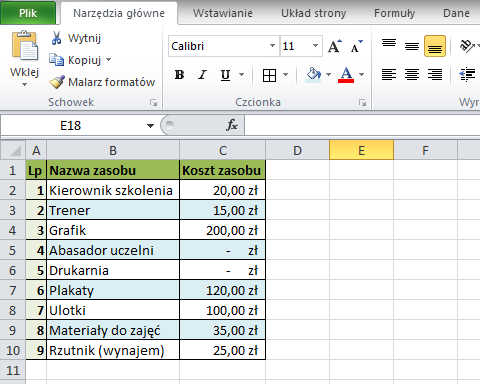Toggle italic formatting

point(202,75)
